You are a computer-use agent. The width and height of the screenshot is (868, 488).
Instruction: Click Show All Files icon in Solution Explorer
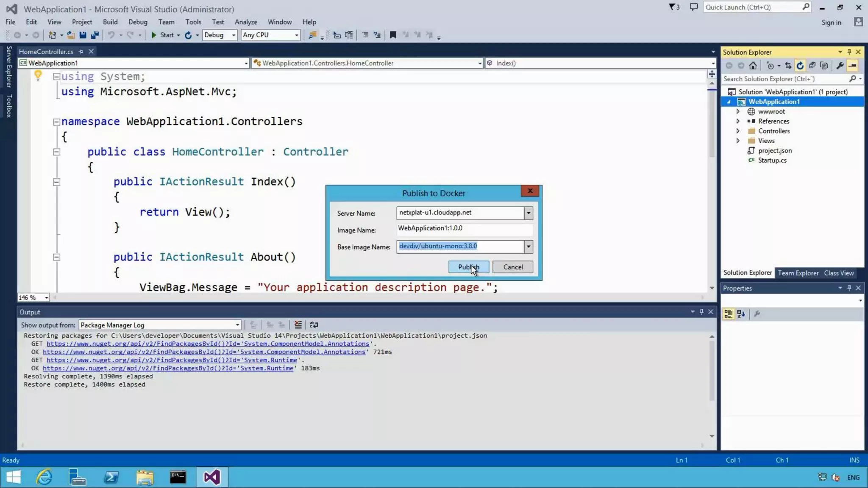point(824,66)
